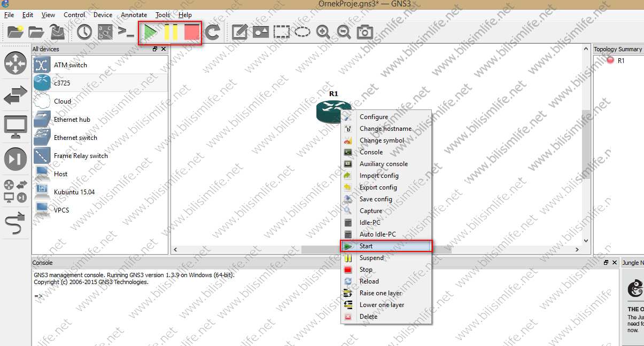Zoom in on the topology canvas
Viewport: 644px width, 346px height.
[323, 32]
